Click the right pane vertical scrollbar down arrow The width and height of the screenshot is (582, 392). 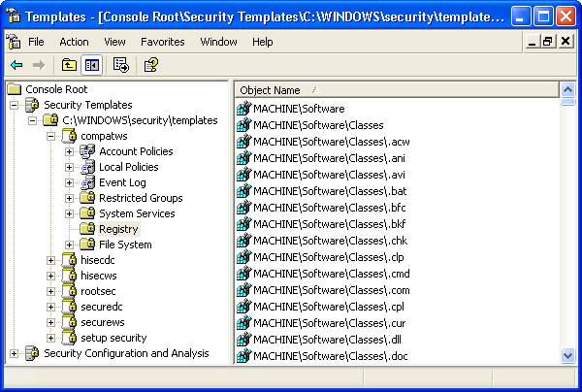[x=568, y=356]
